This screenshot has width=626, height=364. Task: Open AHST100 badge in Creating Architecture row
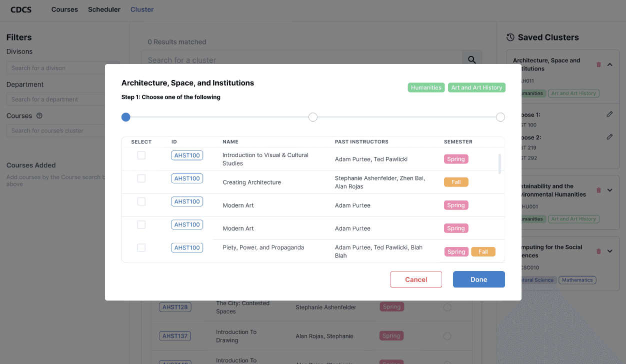pyautogui.click(x=187, y=178)
